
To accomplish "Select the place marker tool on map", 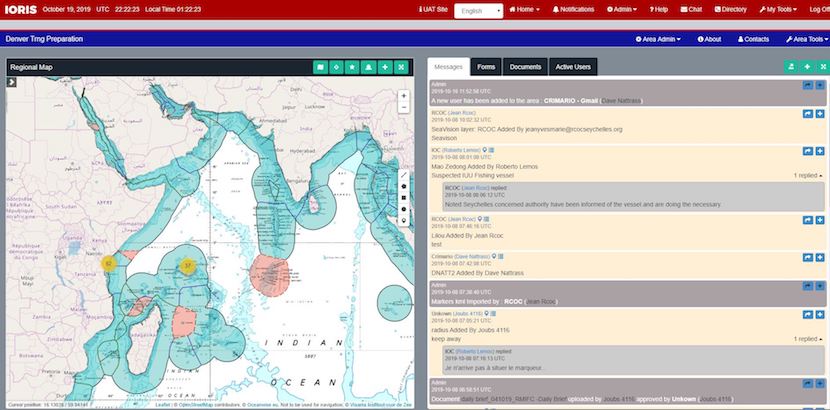I will click(403, 220).
